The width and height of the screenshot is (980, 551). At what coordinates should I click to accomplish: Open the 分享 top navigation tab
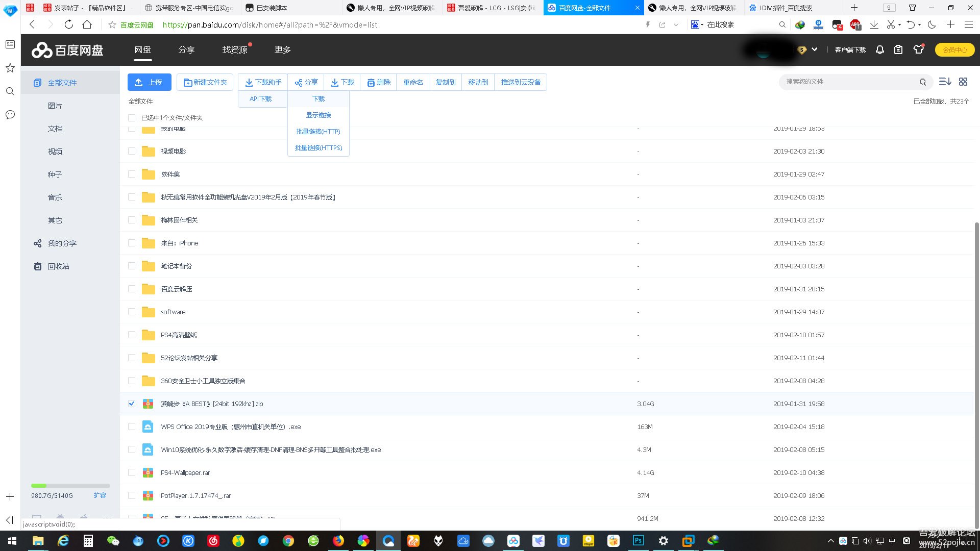pyautogui.click(x=186, y=49)
